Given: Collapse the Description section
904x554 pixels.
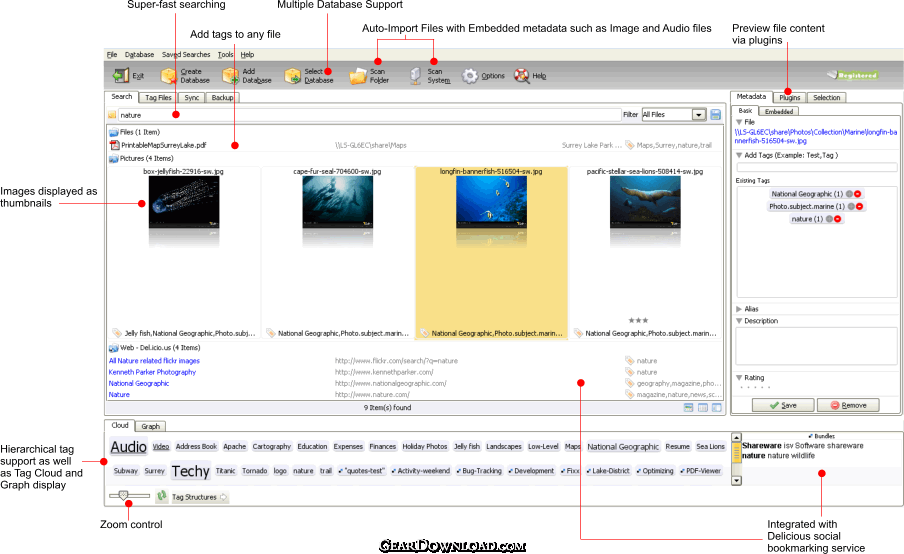Looking at the screenshot, I should tap(739, 321).
